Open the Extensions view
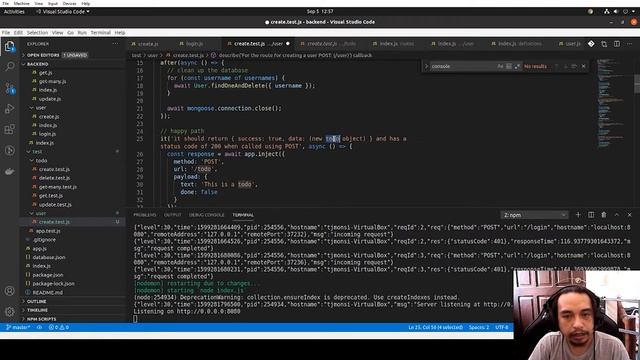 [10, 129]
